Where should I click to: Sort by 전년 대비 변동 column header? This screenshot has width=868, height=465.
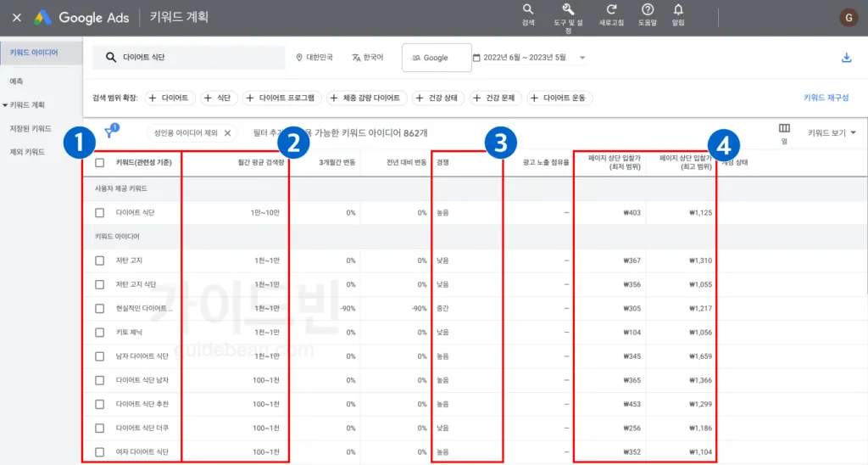point(406,162)
